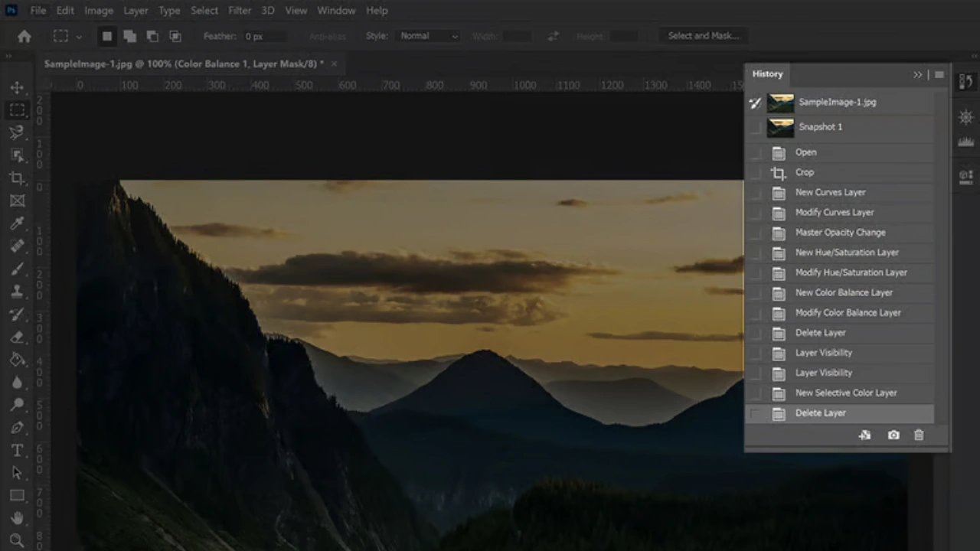Delete a history state using the trash icon
This screenshot has height=551, width=980.
point(919,435)
